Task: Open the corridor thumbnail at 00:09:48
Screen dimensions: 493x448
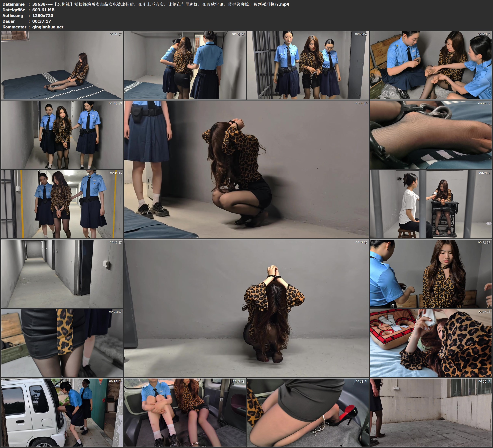Action: coord(62,134)
